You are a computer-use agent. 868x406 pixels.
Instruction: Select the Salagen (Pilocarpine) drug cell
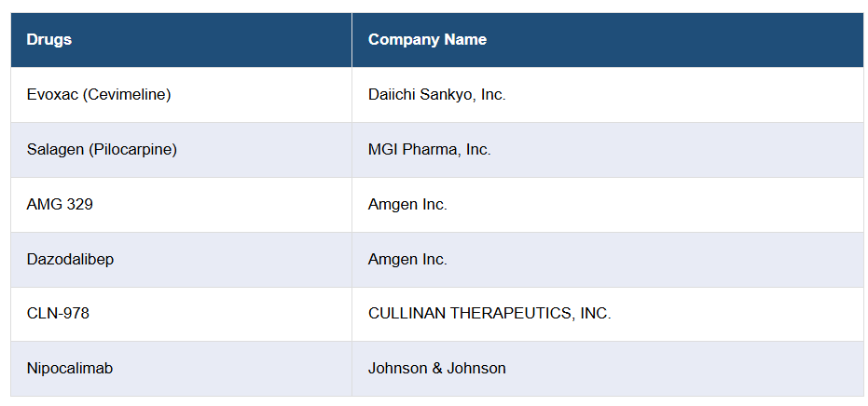point(102,150)
